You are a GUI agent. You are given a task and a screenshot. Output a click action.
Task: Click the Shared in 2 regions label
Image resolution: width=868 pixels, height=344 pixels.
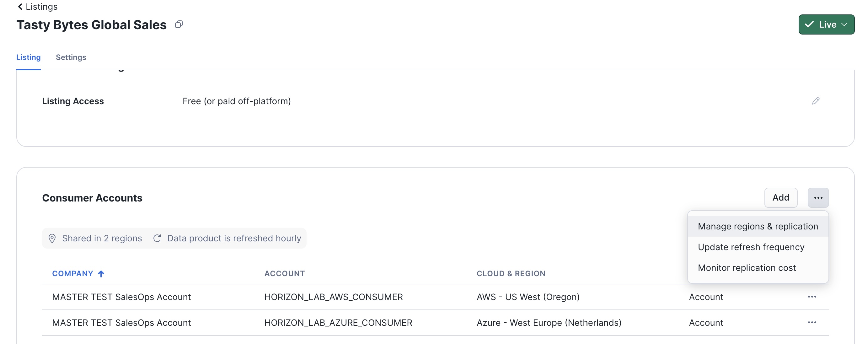[102, 238]
